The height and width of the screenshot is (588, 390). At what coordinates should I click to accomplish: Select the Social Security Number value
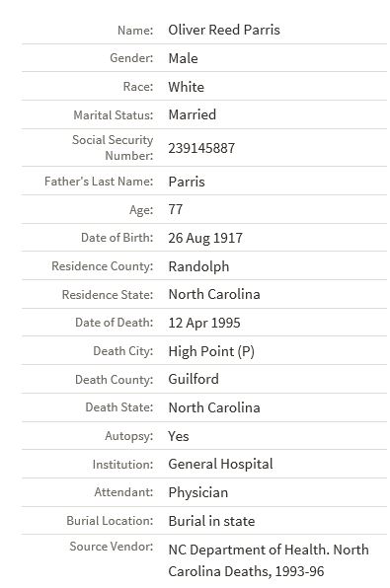201,148
